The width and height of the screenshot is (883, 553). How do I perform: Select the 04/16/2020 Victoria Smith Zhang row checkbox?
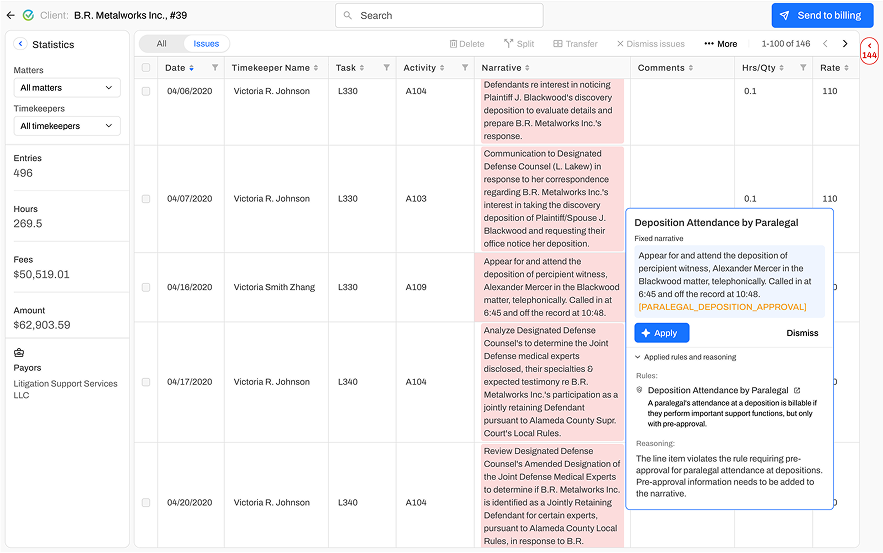point(146,287)
